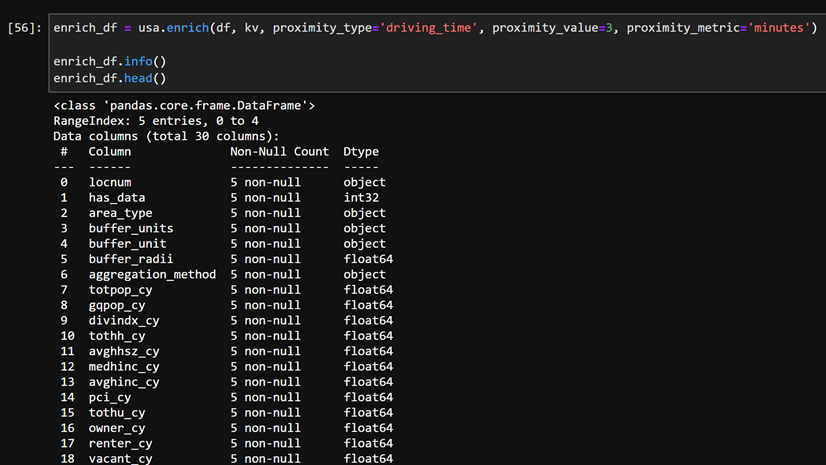826x465 pixels.
Task: Click the 'driving_time' string in the code
Action: tap(435, 28)
